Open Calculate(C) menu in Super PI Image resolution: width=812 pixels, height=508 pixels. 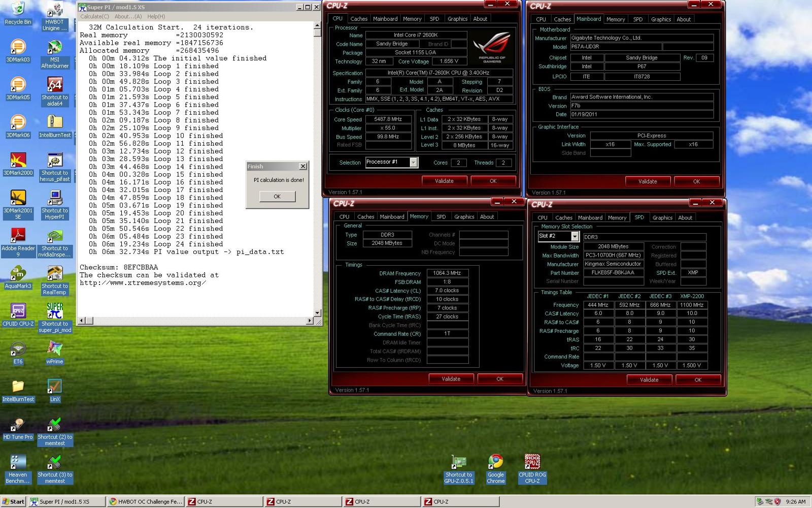click(94, 16)
